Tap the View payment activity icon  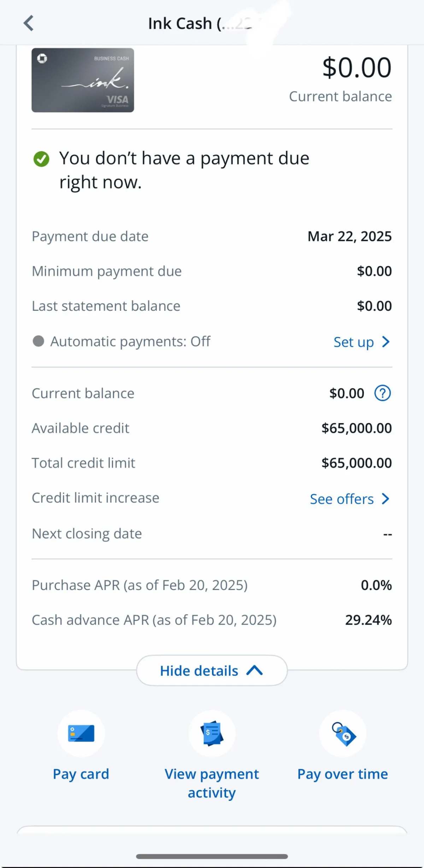click(212, 733)
